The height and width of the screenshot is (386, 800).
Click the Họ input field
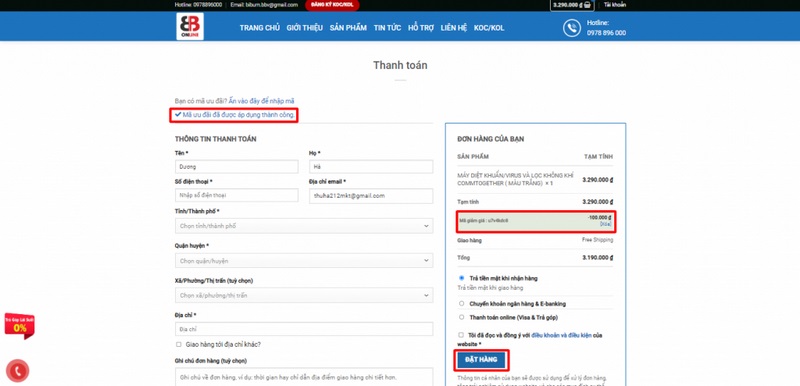click(371, 167)
